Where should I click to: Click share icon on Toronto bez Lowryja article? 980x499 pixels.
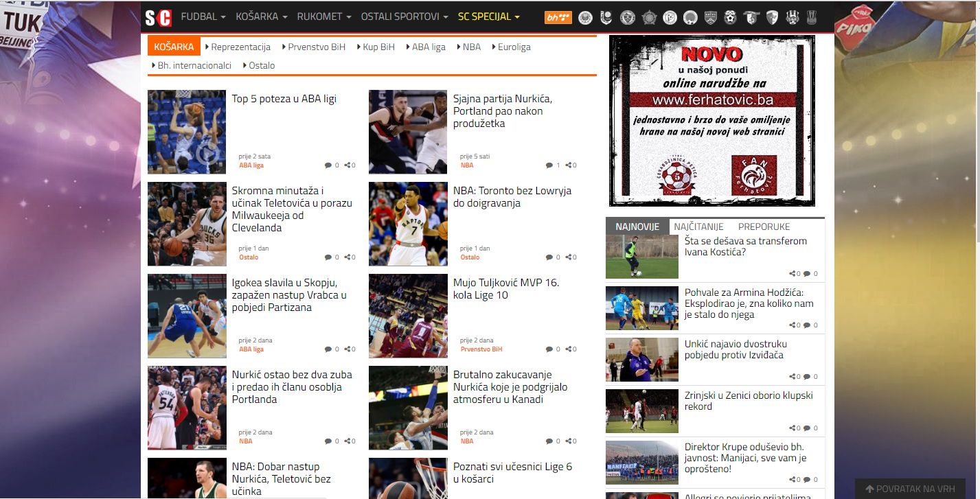[570, 257]
